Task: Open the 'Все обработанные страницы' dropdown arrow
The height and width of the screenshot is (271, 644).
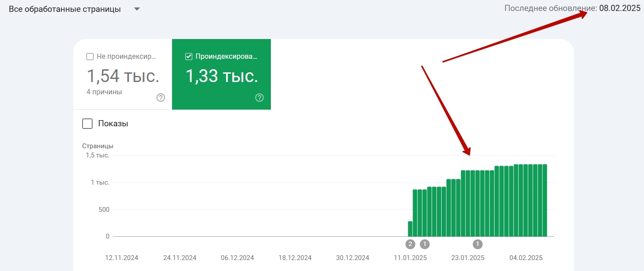Action: [x=137, y=9]
